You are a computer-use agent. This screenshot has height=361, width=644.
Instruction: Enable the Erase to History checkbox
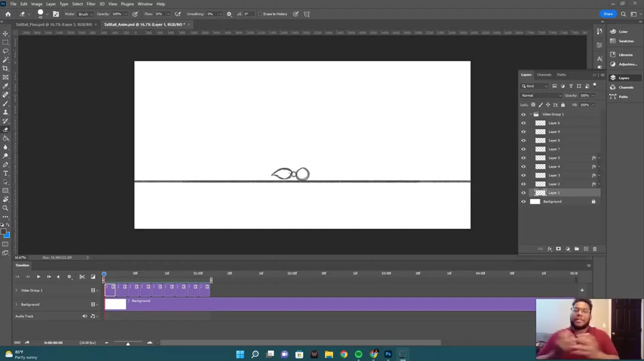pyautogui.click(x=260, y=14)
